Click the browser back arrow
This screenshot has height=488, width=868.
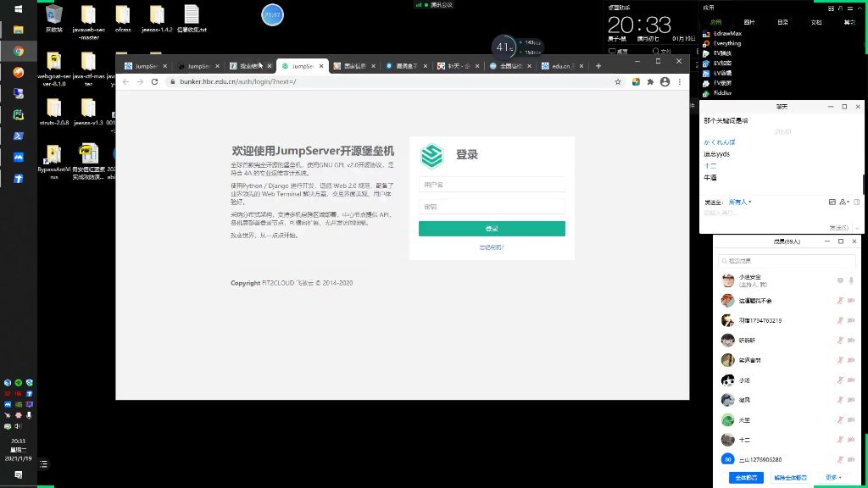(x=125, y=82)
